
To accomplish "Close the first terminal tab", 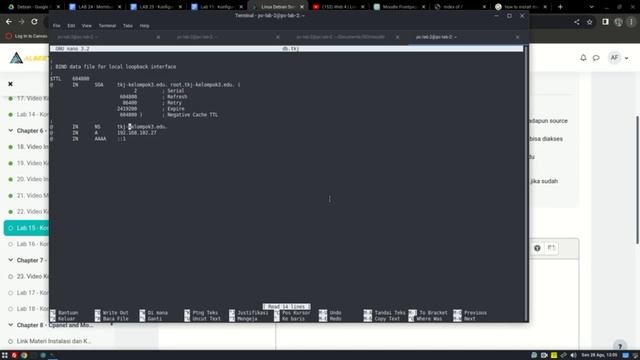I will 158,37.
